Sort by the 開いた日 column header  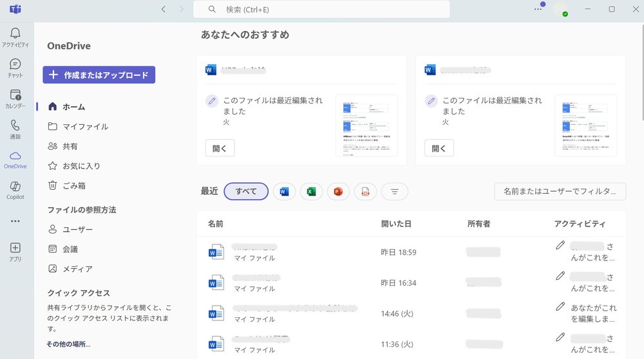[x=396, y=224]
